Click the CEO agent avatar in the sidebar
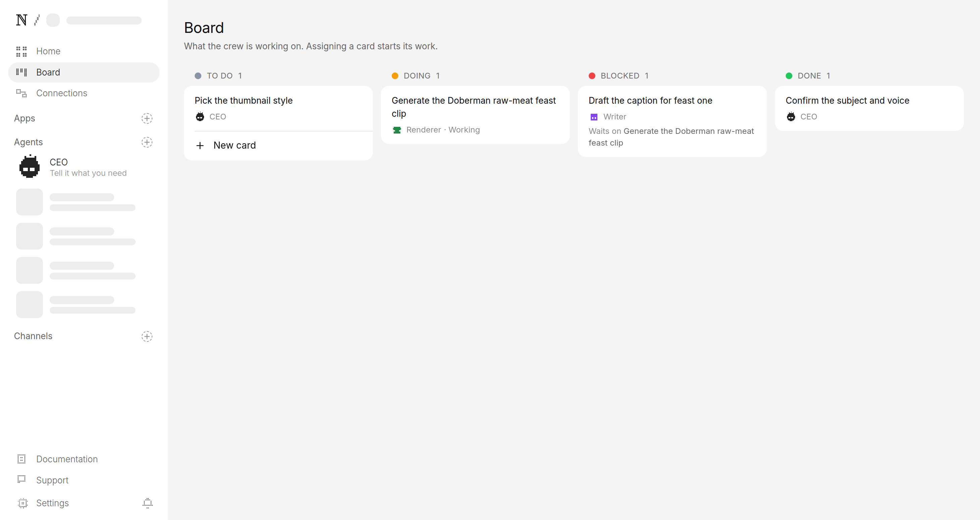 coord(30,167)
